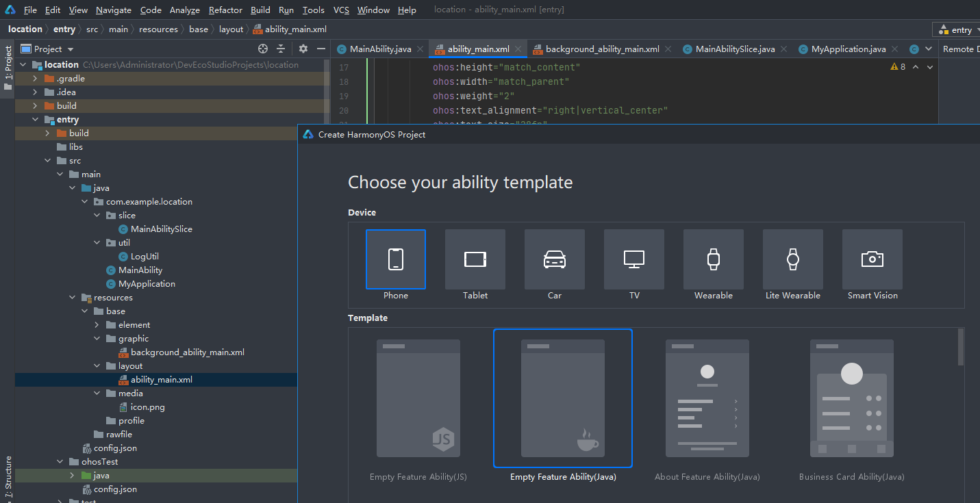Close the ability_main.xml tab
The image size is (980, 503).
pyautogui.click(x=518, y=49)
